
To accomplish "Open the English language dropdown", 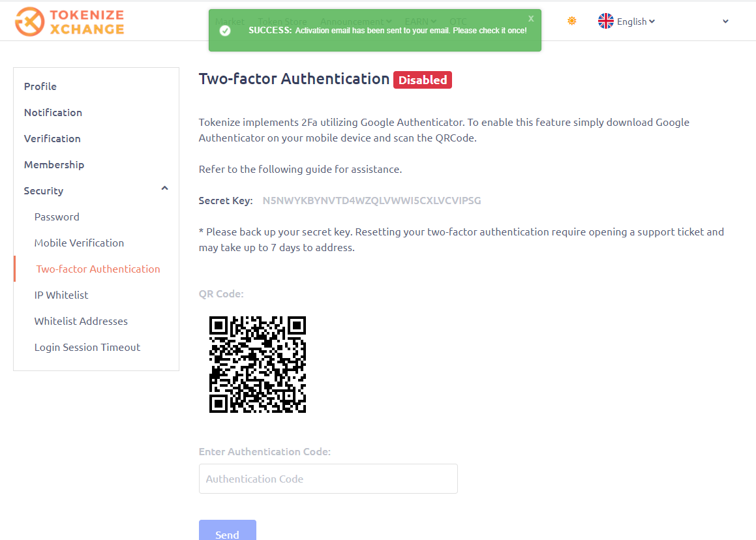I will 635,22.
